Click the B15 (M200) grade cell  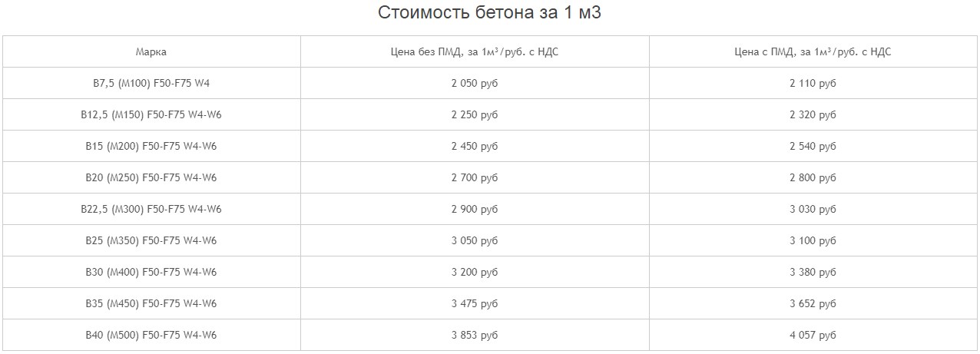coord(151,146)
